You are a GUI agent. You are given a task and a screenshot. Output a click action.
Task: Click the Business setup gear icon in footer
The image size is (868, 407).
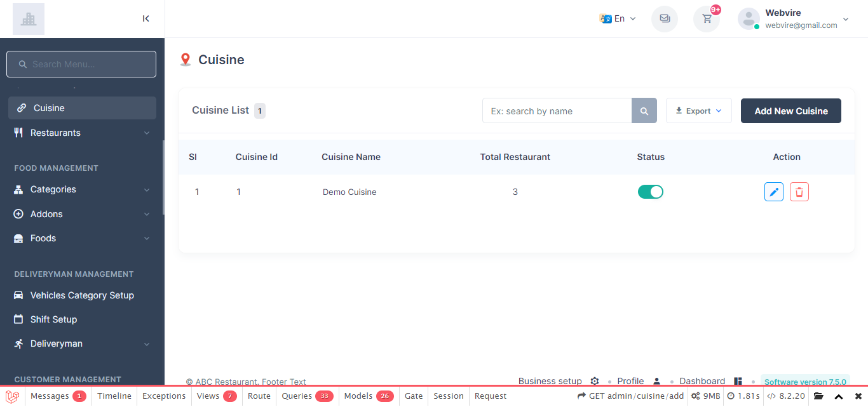click(x=595, y=381)
